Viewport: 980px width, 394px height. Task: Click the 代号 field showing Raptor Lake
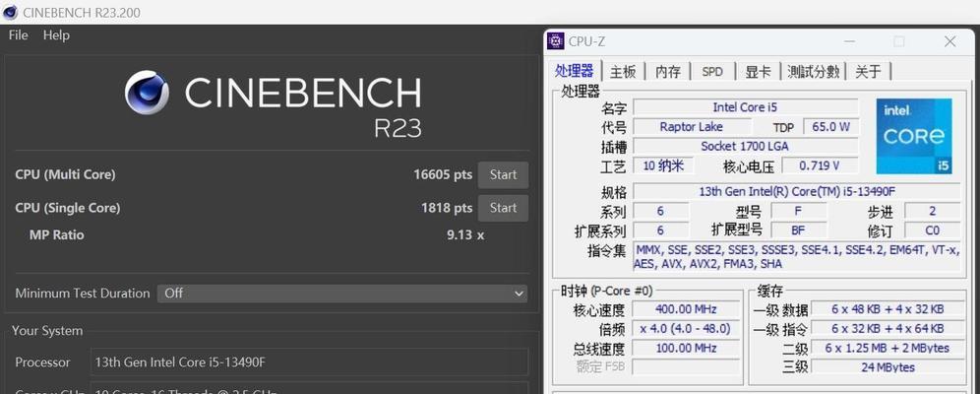coord(692,127)
